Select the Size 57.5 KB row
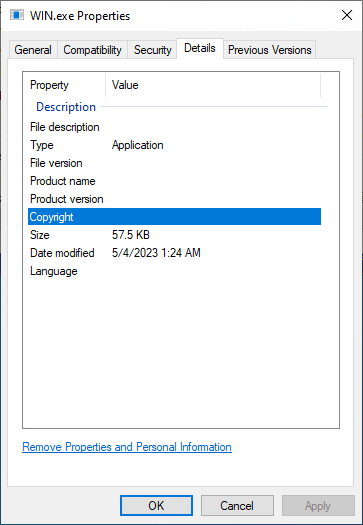The width and height of the screenshot is (363, 525). pos(174,235)
